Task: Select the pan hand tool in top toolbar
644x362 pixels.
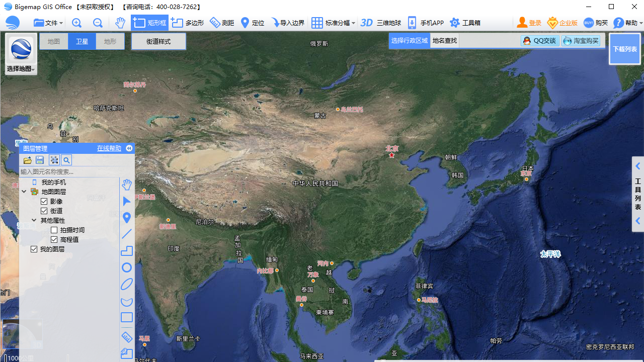Action: coord(120,23)
